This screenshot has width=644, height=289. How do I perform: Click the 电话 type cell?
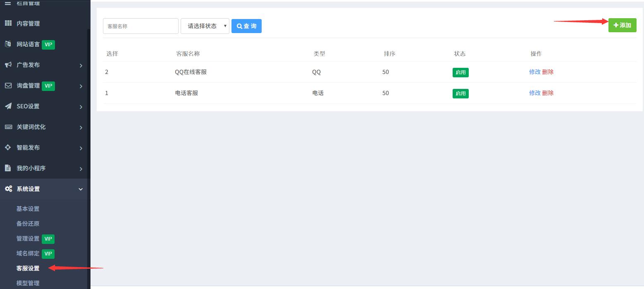click(318, 93)
